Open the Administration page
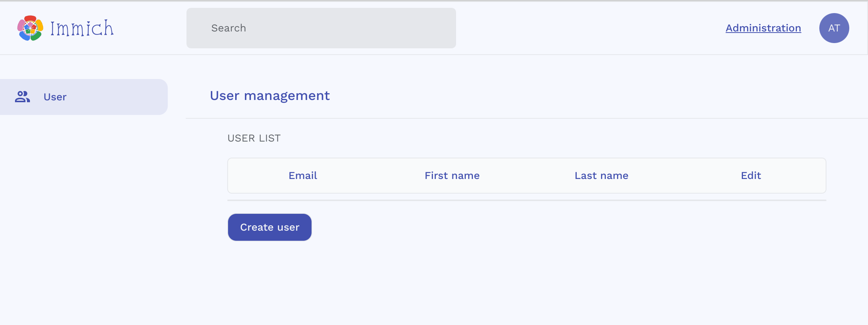Viewport: 868px width, 325px height. [x=763, y=28]
